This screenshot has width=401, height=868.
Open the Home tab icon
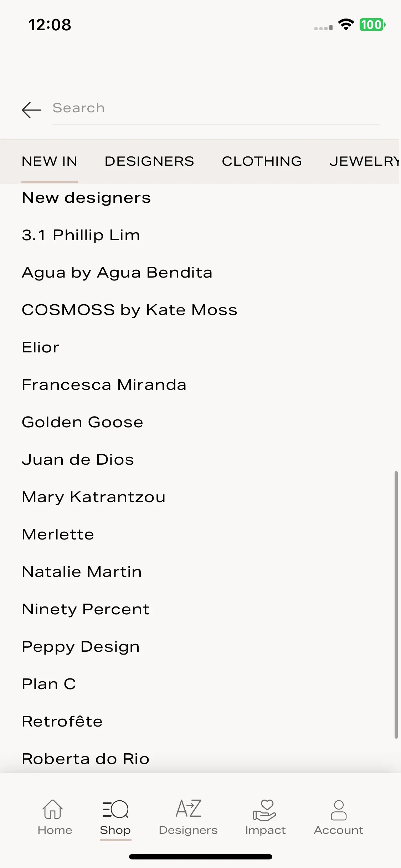tap(53, 809)
